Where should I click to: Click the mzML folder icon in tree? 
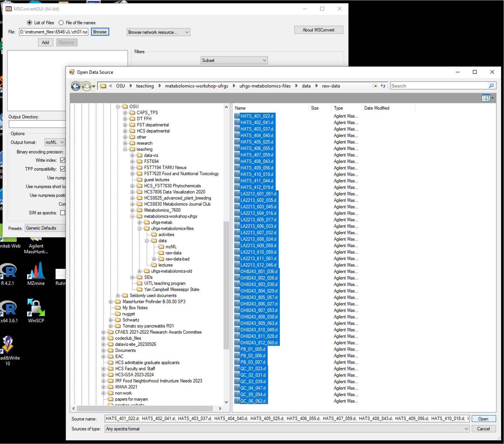(x=161, y=247)
